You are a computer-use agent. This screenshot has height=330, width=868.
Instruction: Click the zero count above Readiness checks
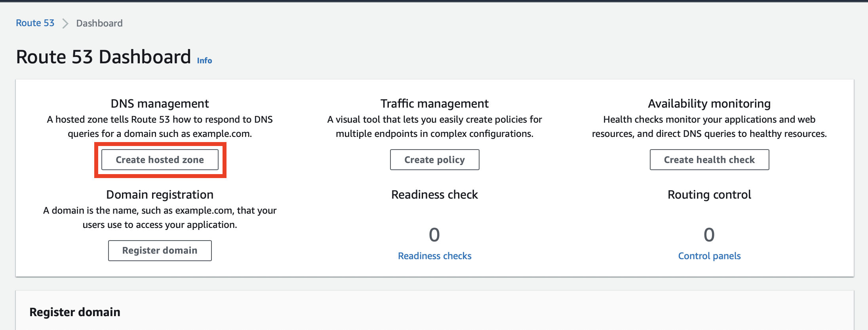(x=434, y=235)
